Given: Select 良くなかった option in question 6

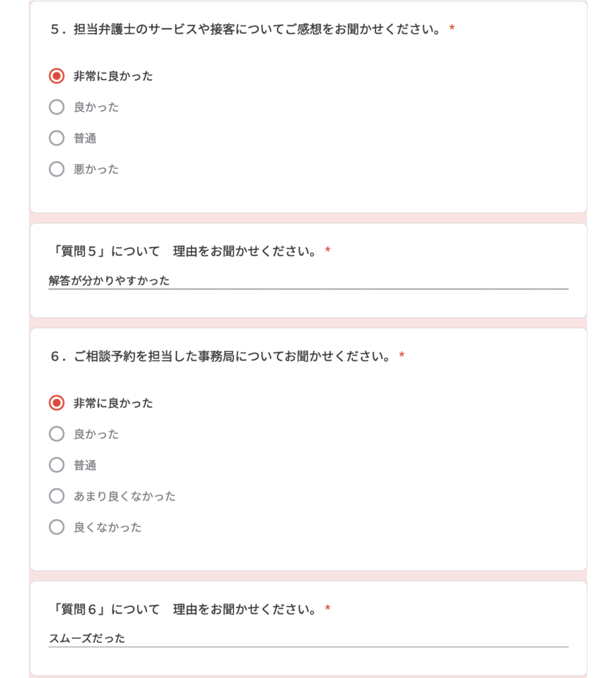Looking at the screenshot, I should click(x=57, y=527).
